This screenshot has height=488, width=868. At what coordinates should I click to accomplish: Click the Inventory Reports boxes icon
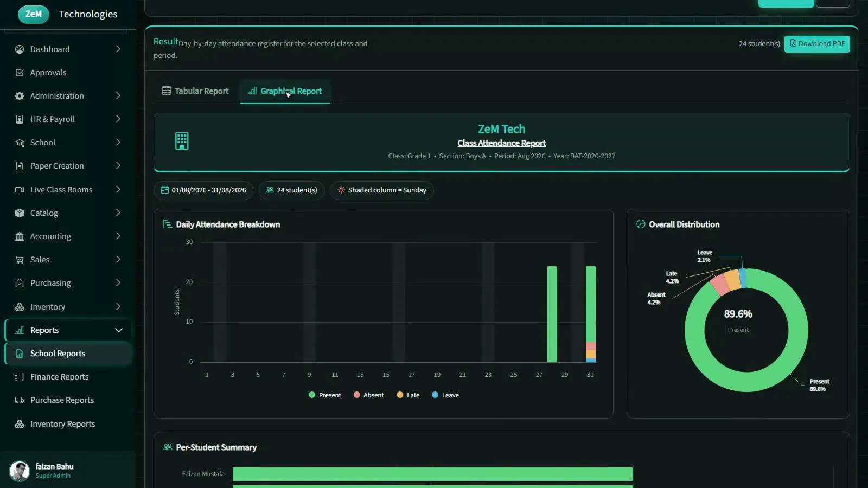(20, 424)
